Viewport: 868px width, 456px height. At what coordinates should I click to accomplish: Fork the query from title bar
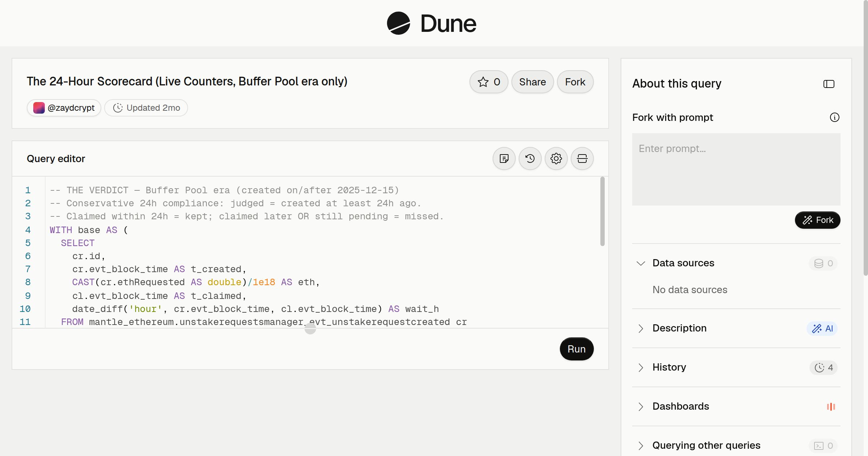(x=575, y=82)
